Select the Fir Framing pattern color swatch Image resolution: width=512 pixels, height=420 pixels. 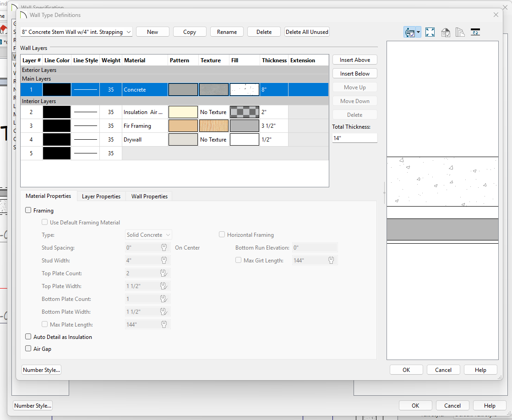tap(183, 126)
